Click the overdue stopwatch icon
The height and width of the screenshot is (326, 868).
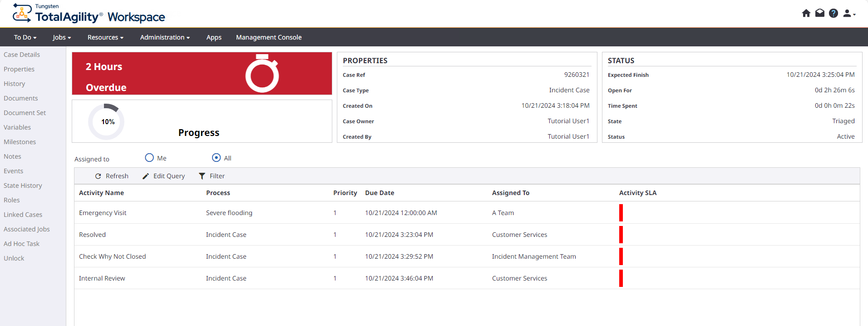[262, 74]
